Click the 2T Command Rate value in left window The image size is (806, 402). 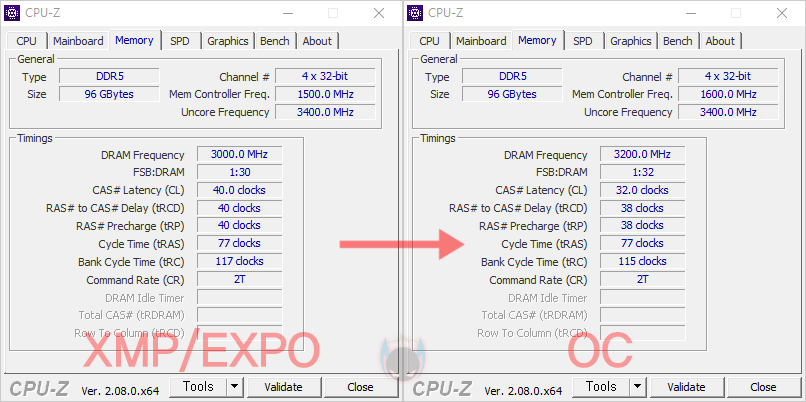[240, 279]
